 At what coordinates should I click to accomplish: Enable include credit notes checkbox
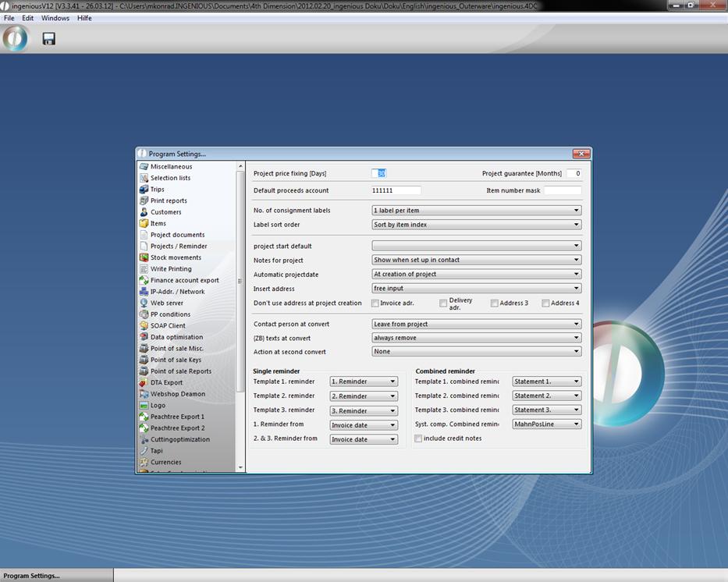point(419,438)
